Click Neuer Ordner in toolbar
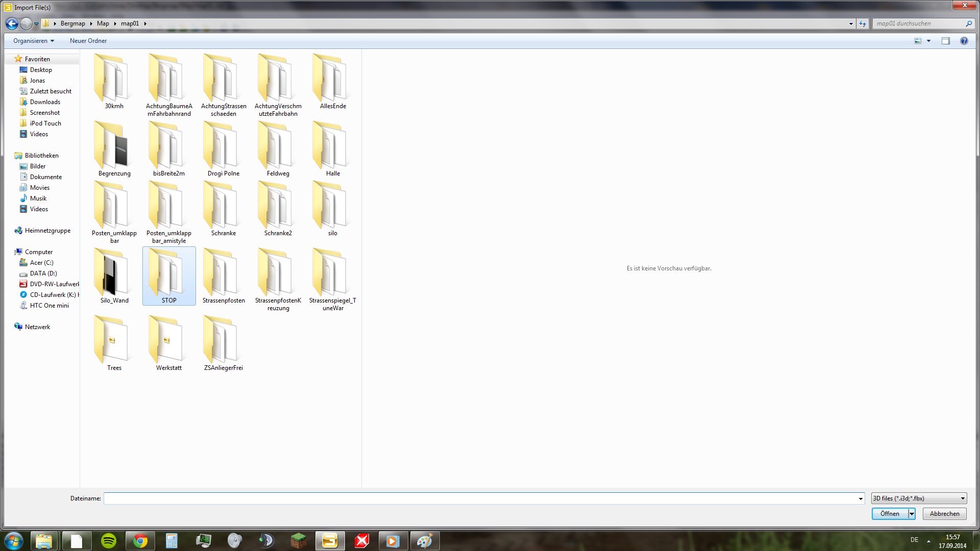Screen dimensions: 980x551 [88, 41]
